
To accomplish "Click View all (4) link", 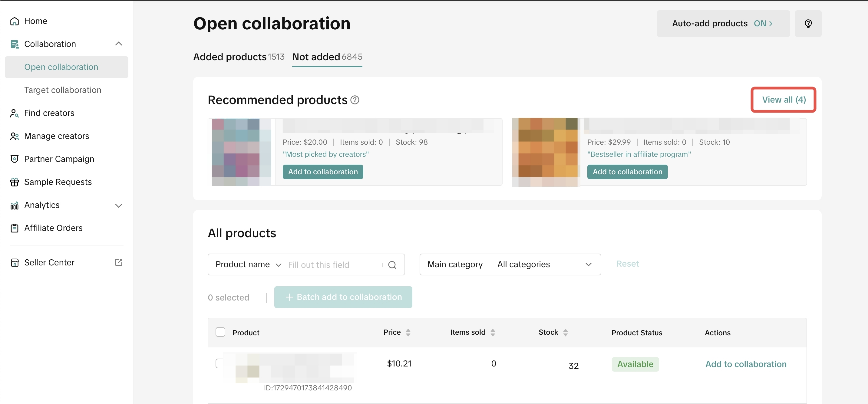I will click(784, 100).
